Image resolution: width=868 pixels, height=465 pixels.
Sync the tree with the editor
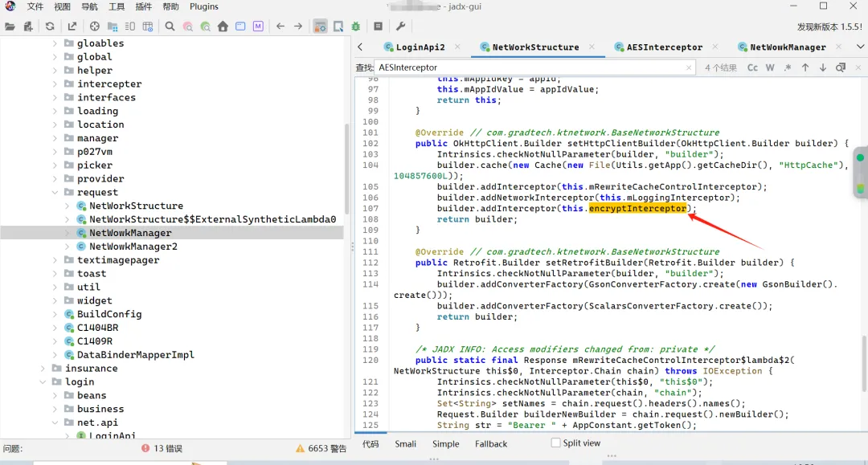click(95, 27)
